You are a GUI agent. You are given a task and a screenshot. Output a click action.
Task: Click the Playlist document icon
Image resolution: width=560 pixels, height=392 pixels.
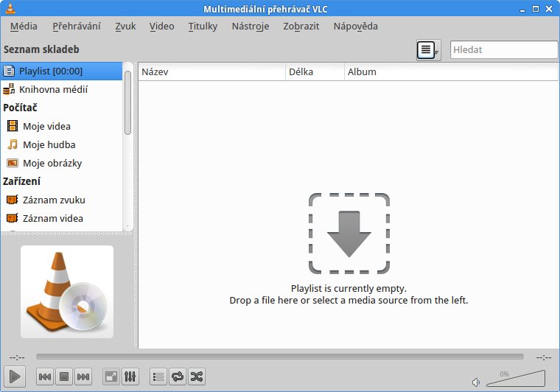[9, 71]
